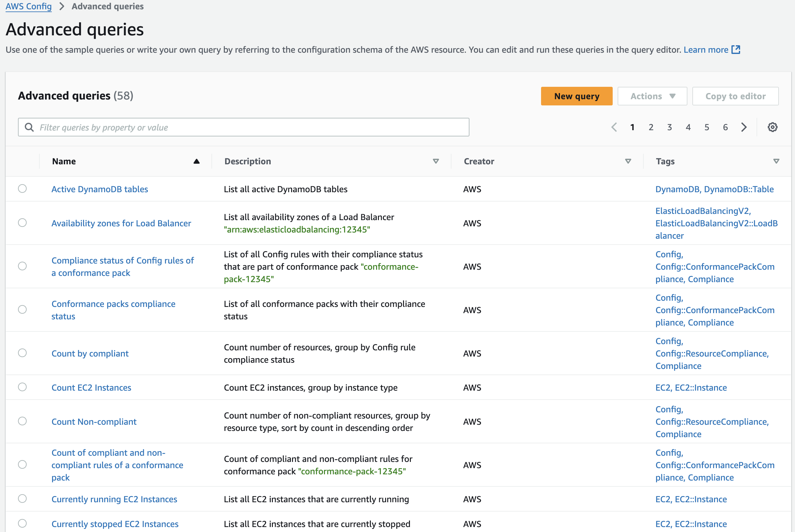This screenshot has width=795, height=532.
Task: Sort by Name ascending arrow
Action: pyautogui.click(x=196, y=162)
